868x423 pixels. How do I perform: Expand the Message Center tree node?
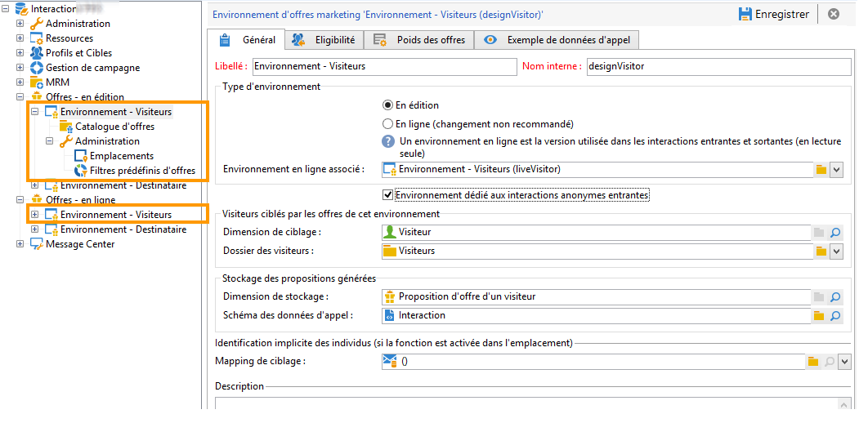click(20, 244)
